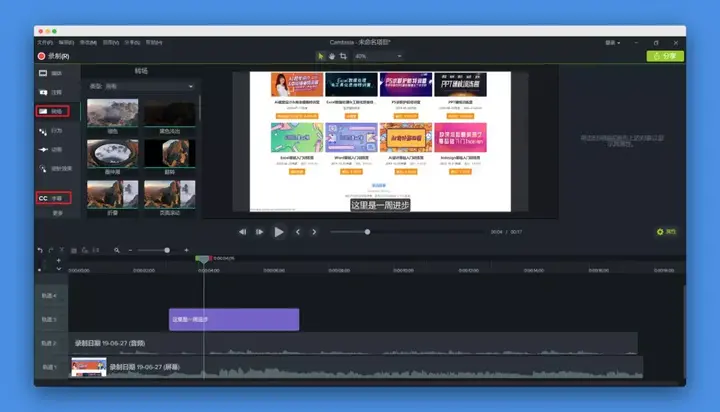Select the crop tool above canvas

click(343, 56)
